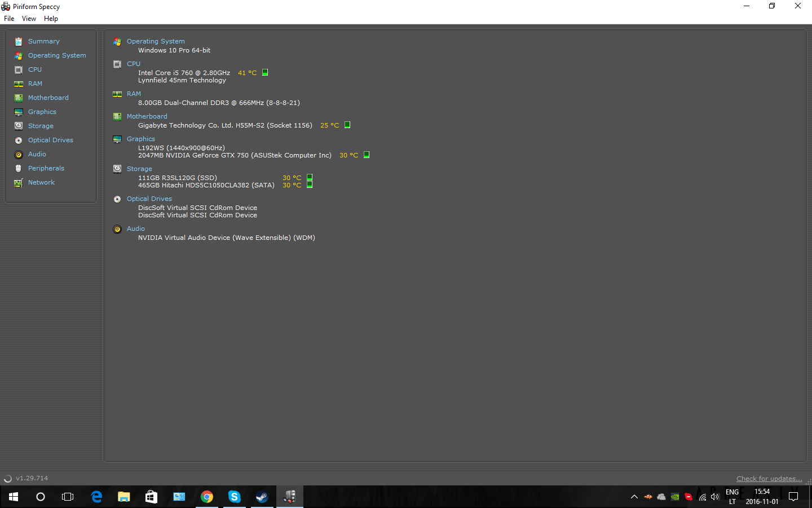Viewport: 812px width, 508px height.
Task: Click the RAM heading link in main panel
Action: click(x=134, y=94)
